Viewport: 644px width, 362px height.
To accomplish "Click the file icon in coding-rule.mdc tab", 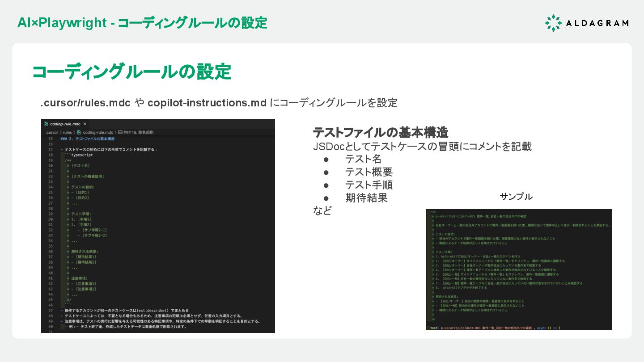I will click(x=45, y=124).
